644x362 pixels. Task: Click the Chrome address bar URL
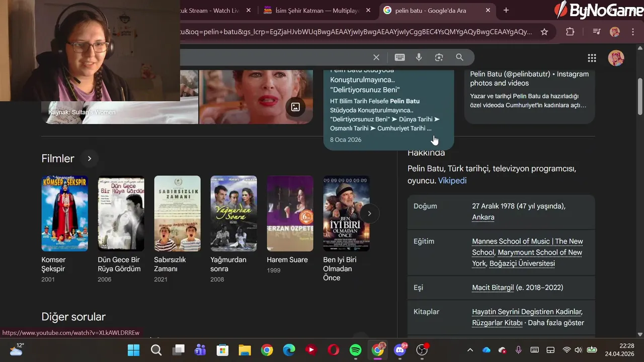tap(356, 32)
